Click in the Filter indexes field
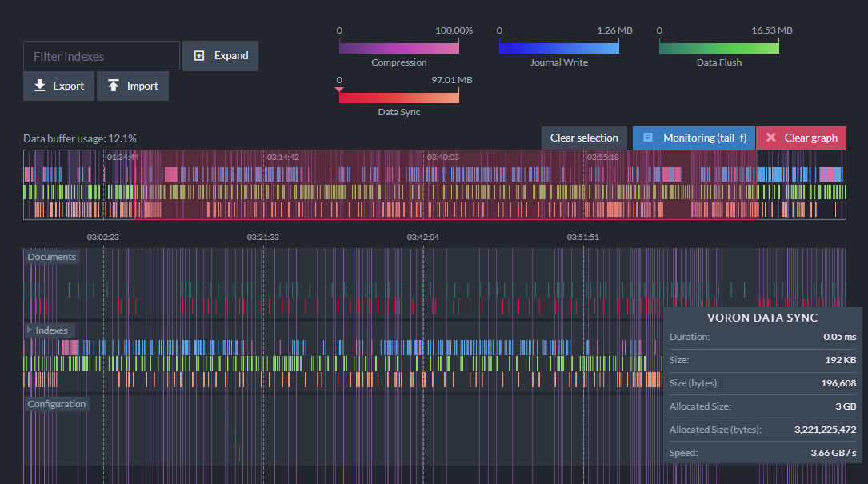This screenshot has width=868, height=484. (x=102, y=56)
